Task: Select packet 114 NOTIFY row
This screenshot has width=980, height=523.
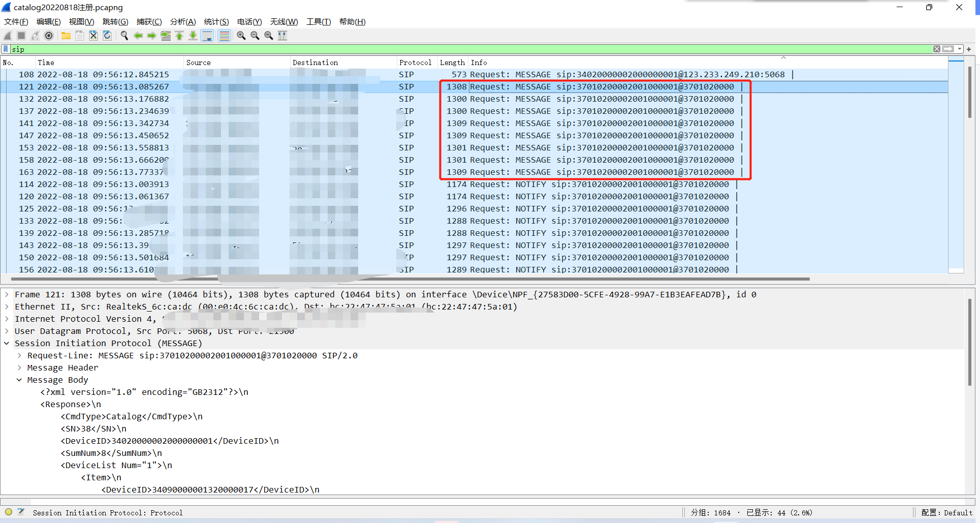Action: [x=475, y=184]
